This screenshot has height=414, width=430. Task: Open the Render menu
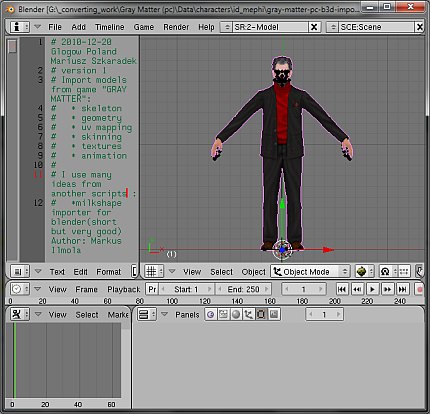click(x=176, y=27)
